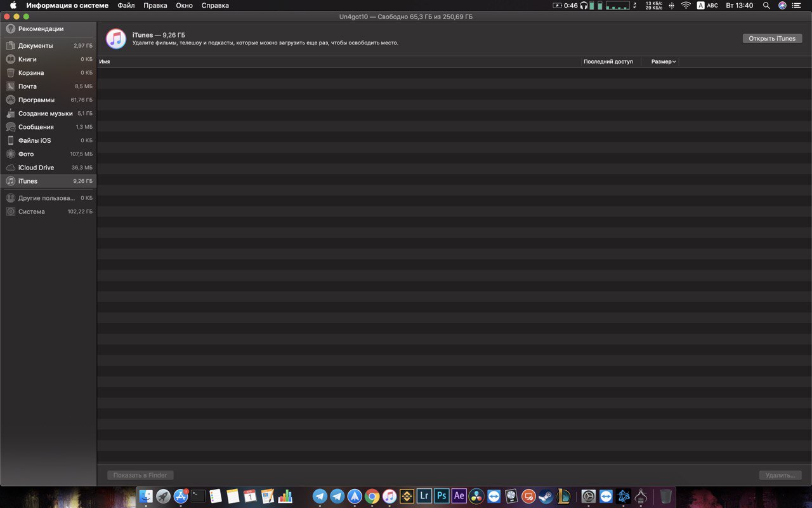812x508 pixels.
Task: Open the Сообщения category
Action: 48,127
